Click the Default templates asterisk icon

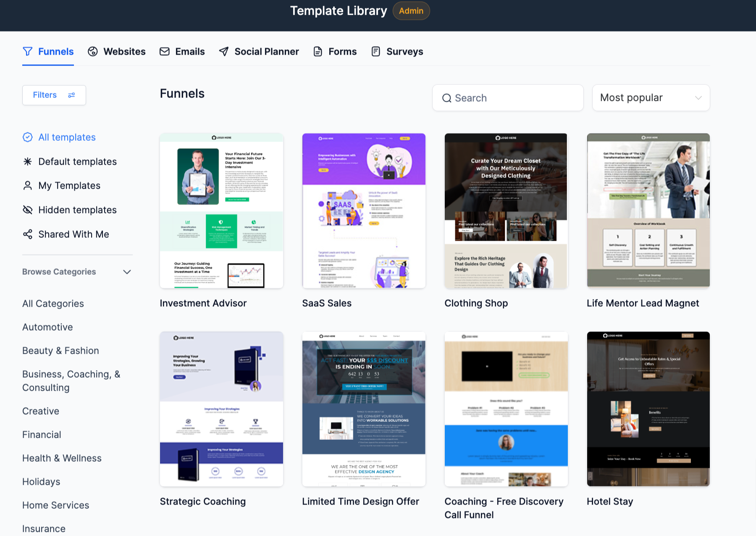point(27,161)
